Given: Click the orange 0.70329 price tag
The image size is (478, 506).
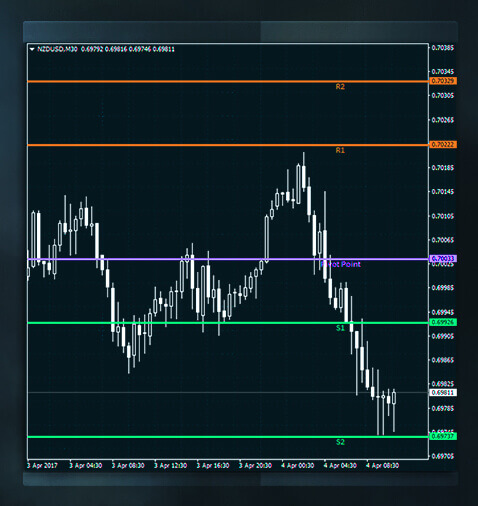Looking at the screenshot, I should pyautogui.click(x=443, y=81).
